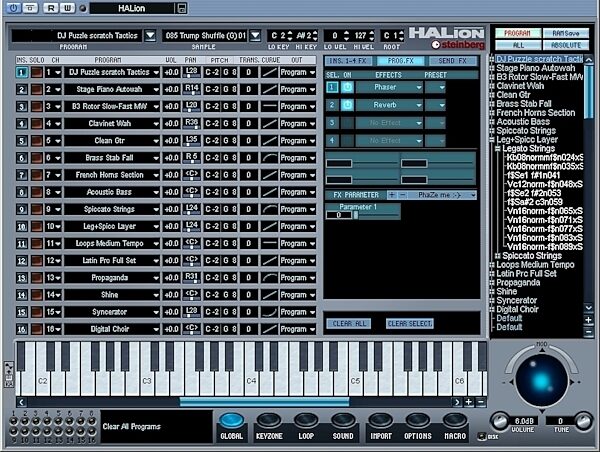Click keyboard zoom in plus button
This screenshot has height=452, width=600.
point(469,402)
